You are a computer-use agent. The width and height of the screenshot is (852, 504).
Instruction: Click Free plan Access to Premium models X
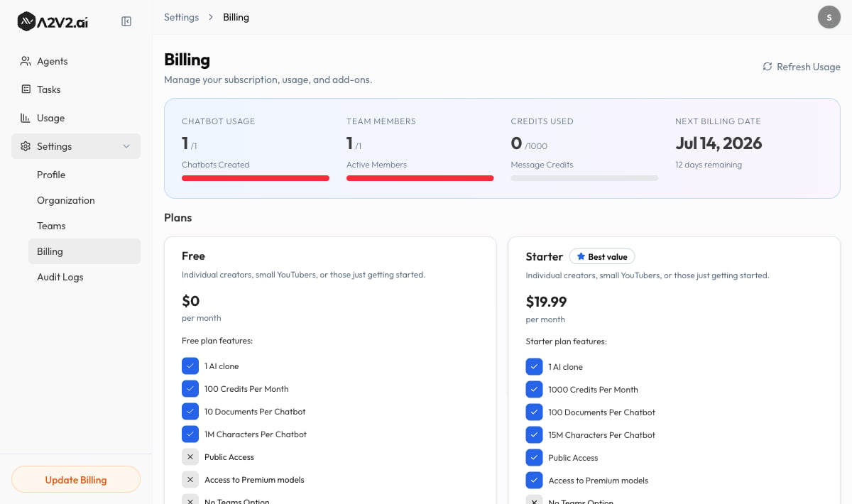point(190,480)
